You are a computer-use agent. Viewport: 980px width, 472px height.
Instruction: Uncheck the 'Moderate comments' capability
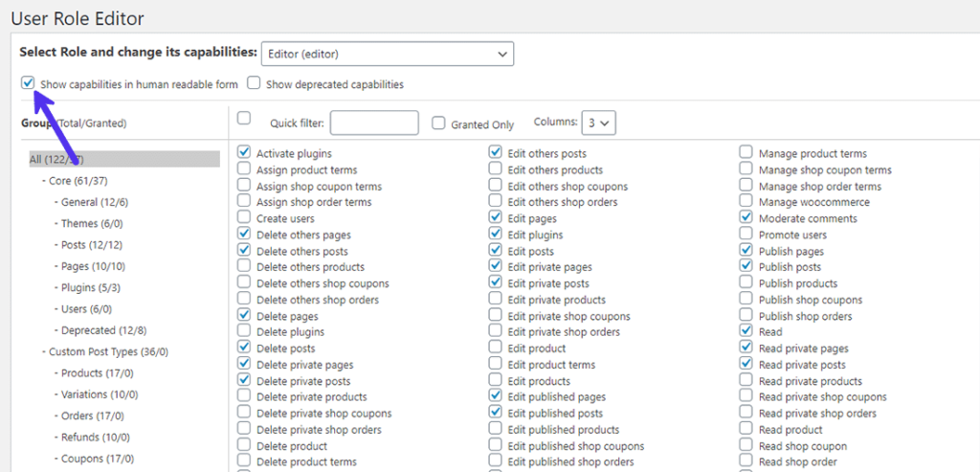tap(746, 217)
